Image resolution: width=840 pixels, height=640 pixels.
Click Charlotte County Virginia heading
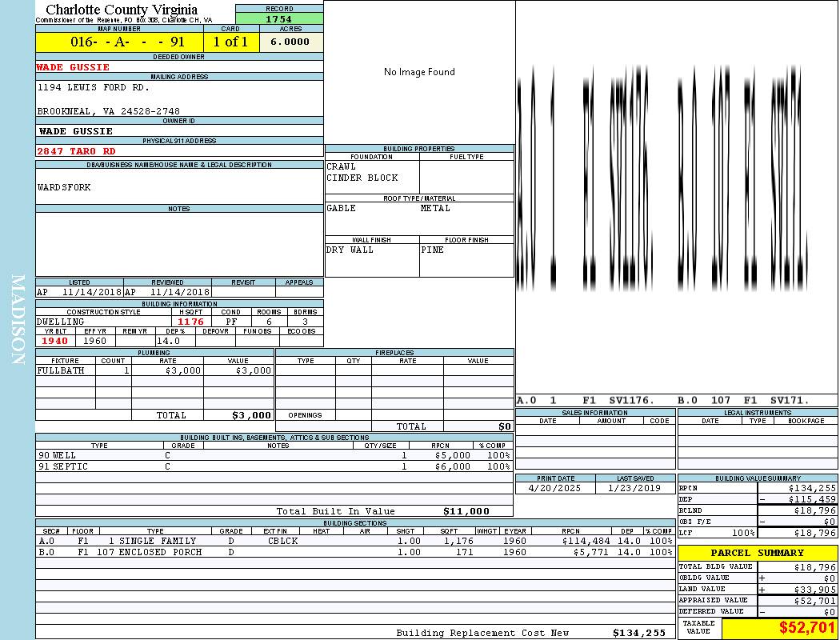122,10
